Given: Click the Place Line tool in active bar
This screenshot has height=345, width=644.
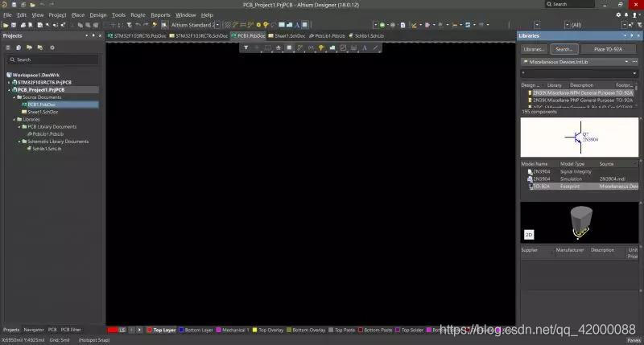Looking at the screenshot, I should tap(375, 47).
